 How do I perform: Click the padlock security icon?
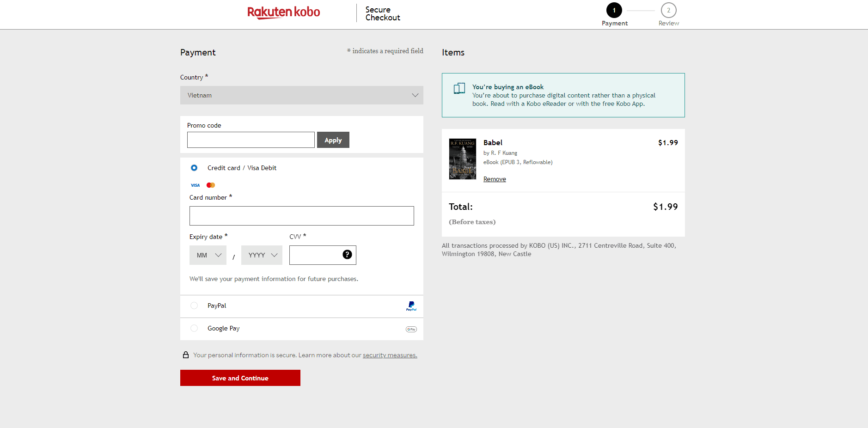coord(186,355)
